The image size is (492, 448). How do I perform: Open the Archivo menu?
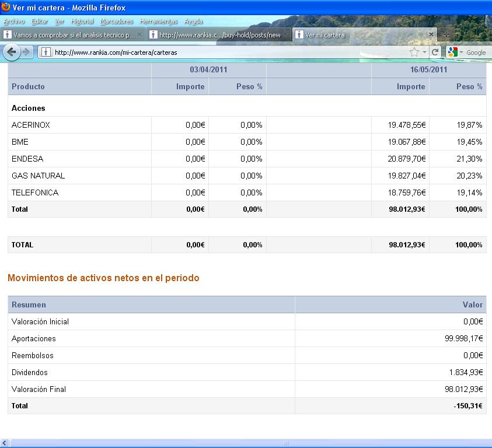[14, 21]
